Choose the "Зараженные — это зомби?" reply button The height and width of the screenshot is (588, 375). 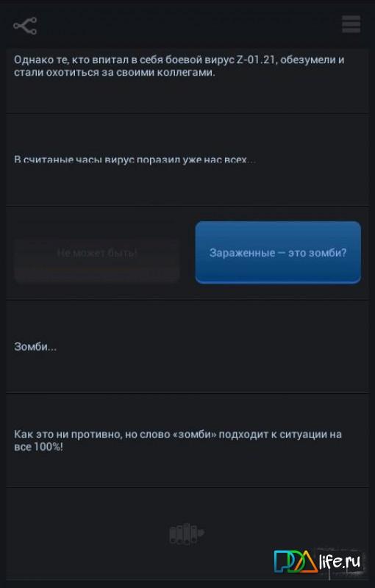click(x=278, y=252)
